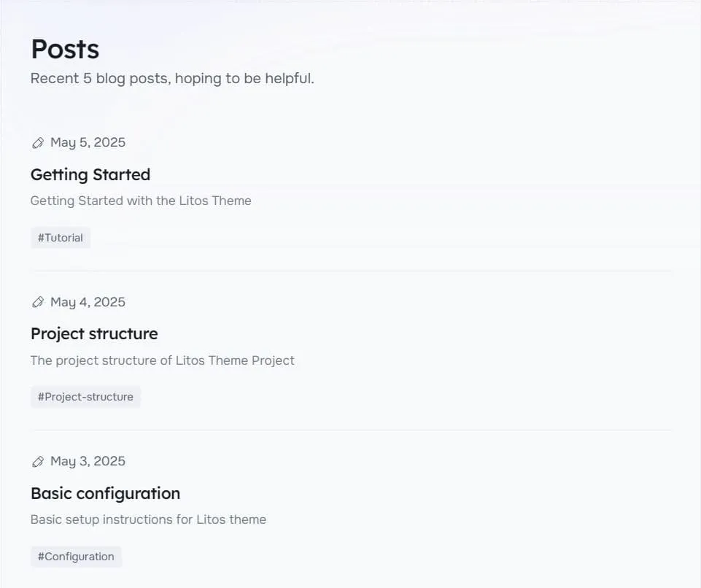Click "The project structure of Litos Theme Project" text
Viewport: 701px width, 588px height.
coord(162,360)
